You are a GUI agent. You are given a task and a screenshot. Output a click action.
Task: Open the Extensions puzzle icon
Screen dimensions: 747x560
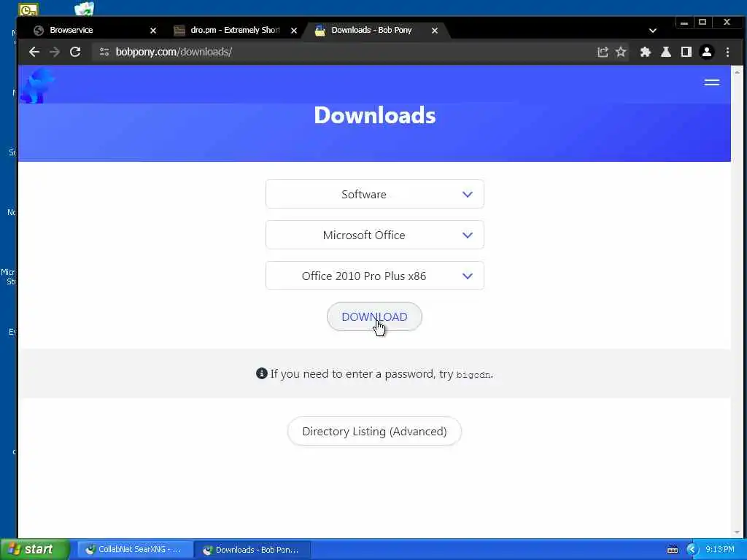click(645, 52)
